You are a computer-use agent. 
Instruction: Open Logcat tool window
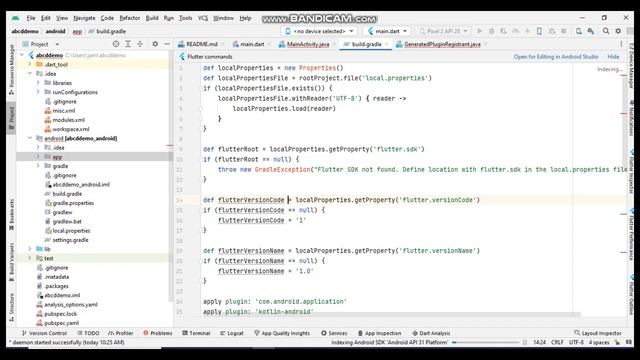coord(232,333)
